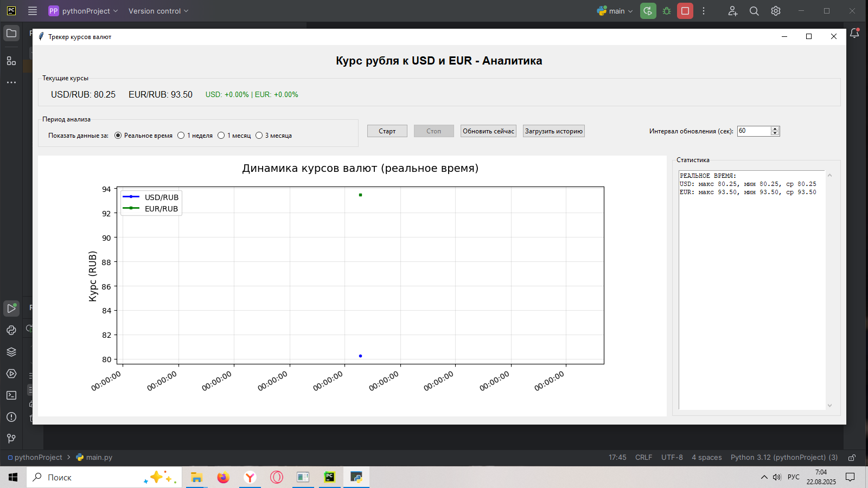
Task: Expand pythonProject dropdown
Action: click(84, 11)
